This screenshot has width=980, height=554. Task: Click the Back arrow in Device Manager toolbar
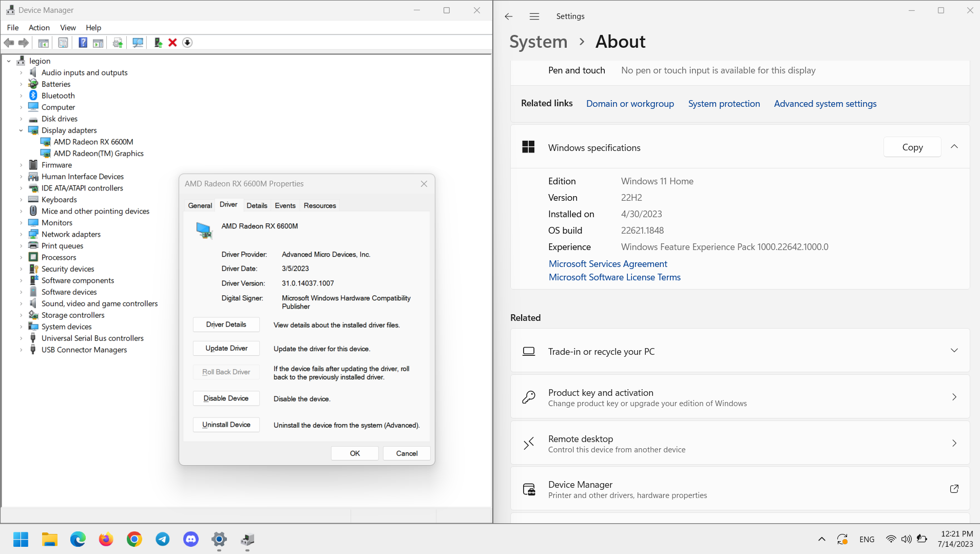[x=9, y=43]
